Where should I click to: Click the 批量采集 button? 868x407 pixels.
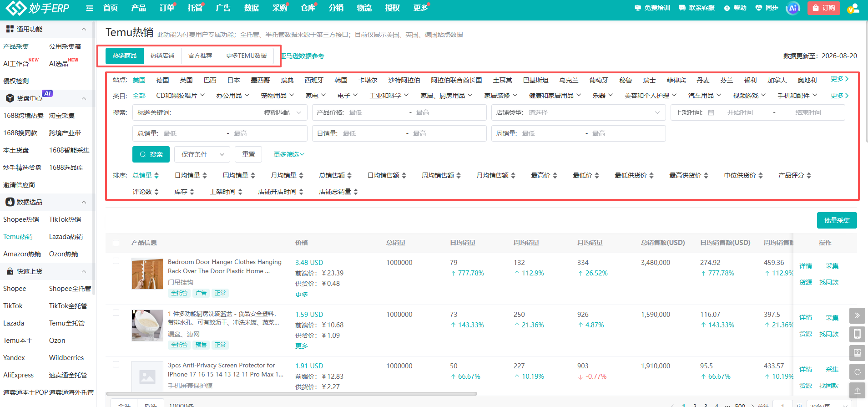point(837,220)
